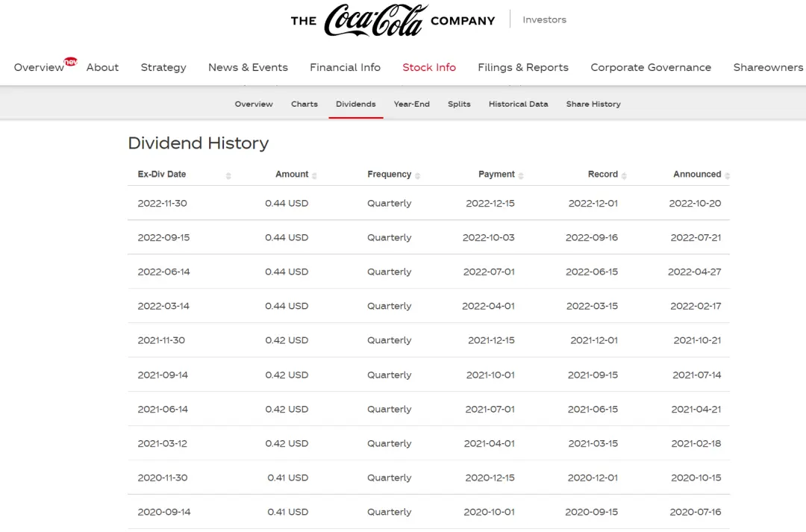Screen dimensions: 806x532
Task: Open the Overview main menu item
Action: (x=39, y=67)
